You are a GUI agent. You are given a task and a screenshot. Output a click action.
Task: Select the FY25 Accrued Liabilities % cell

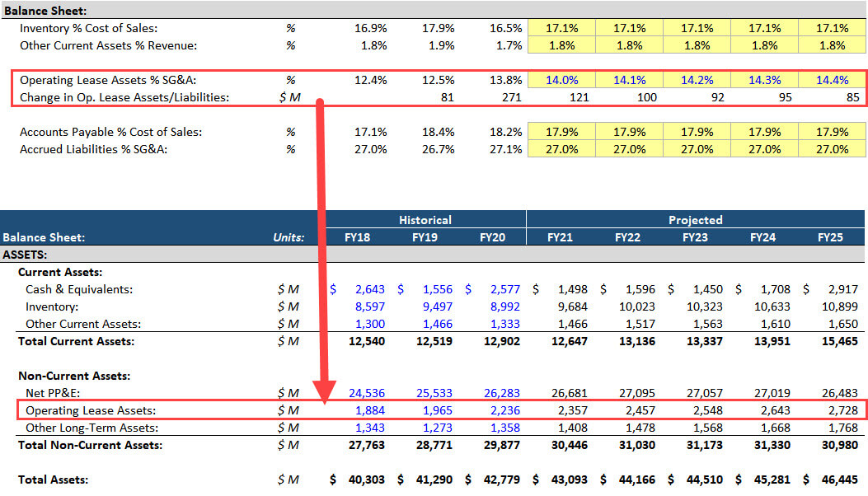coord(832,149)
